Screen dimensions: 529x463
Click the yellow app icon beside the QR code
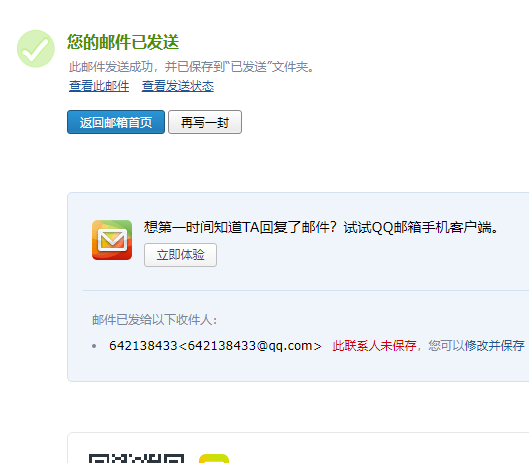point(214,458)
